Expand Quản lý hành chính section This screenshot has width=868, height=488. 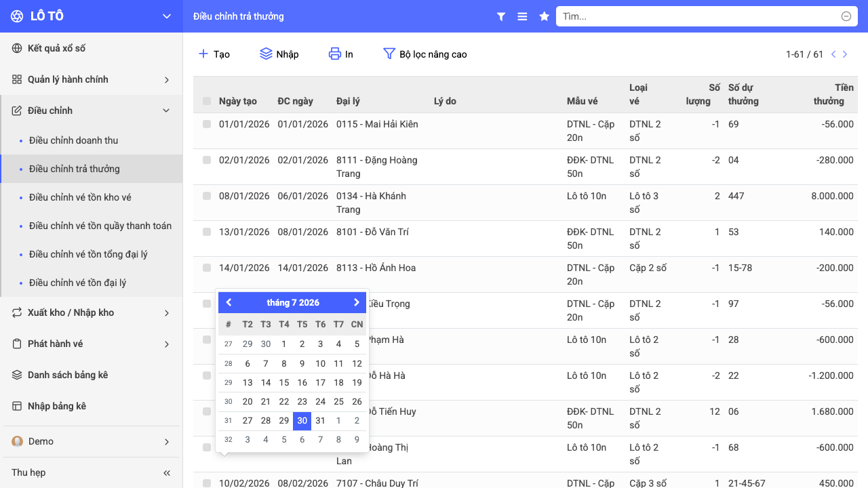click(91, 79)
